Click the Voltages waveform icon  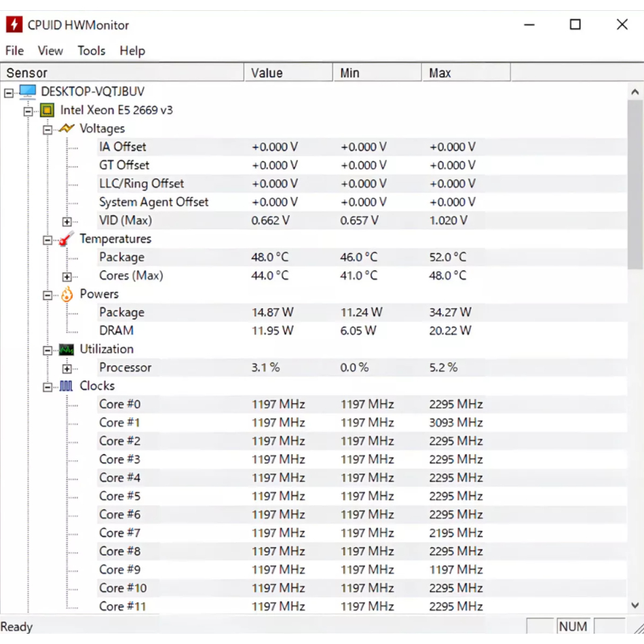coord(67,128)
